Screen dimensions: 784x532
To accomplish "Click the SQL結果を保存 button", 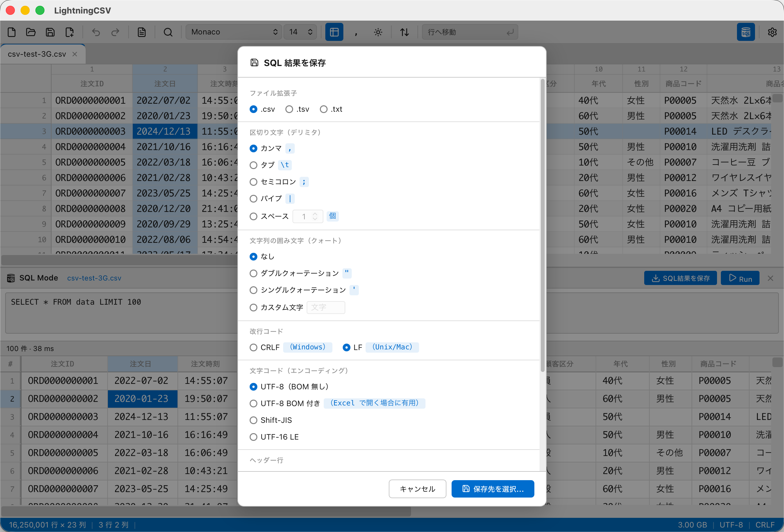I will point(680,278).
